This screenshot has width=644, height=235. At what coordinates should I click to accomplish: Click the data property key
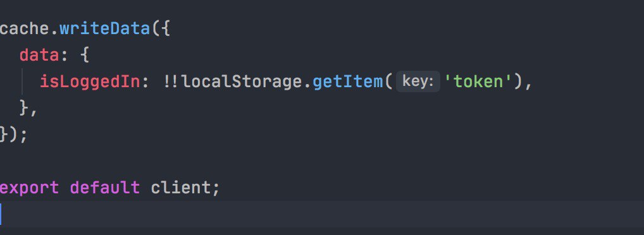click(39, 55)
